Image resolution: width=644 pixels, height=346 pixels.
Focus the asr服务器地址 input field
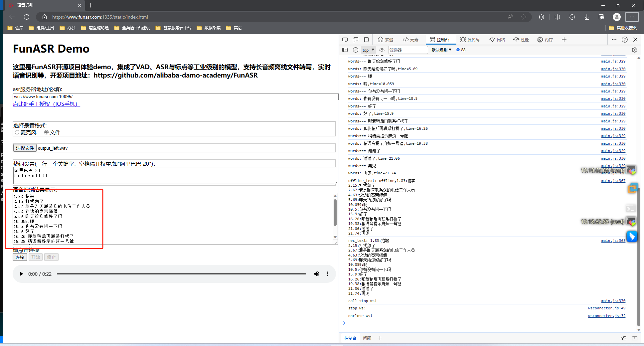(x=176, y=97)
